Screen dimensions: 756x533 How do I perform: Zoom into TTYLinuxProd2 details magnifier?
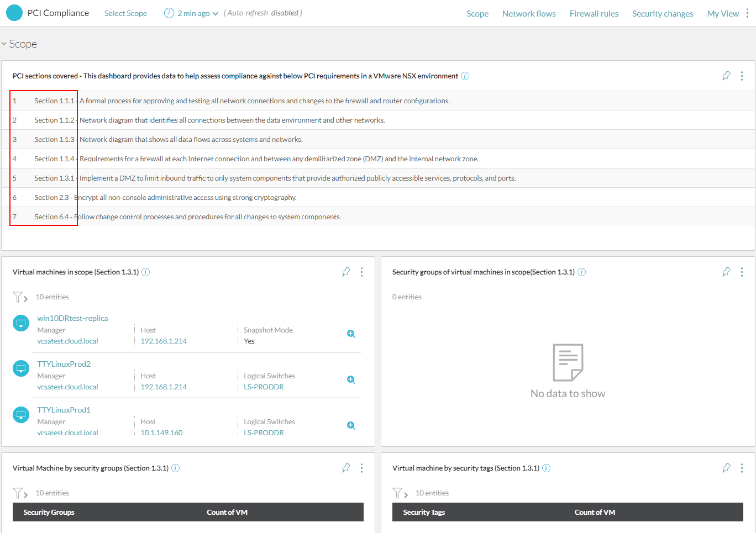click(x=351, y=379)
